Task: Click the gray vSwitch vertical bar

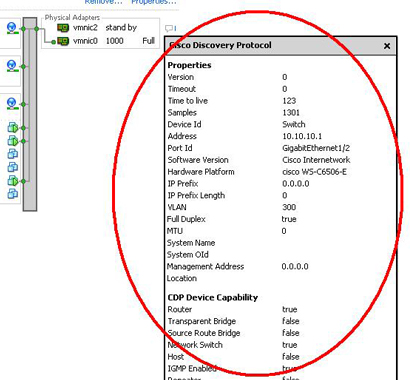Action: (x=30, y=114)
